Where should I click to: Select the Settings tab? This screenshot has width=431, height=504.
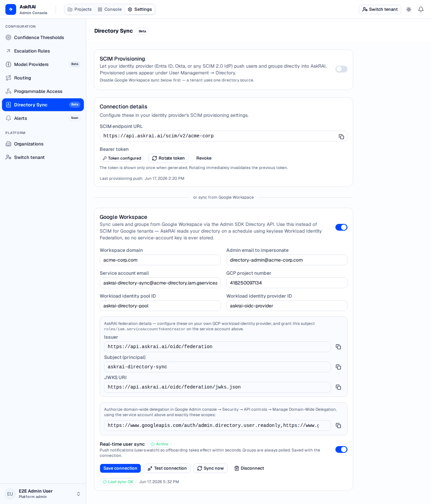coord(140,9)
